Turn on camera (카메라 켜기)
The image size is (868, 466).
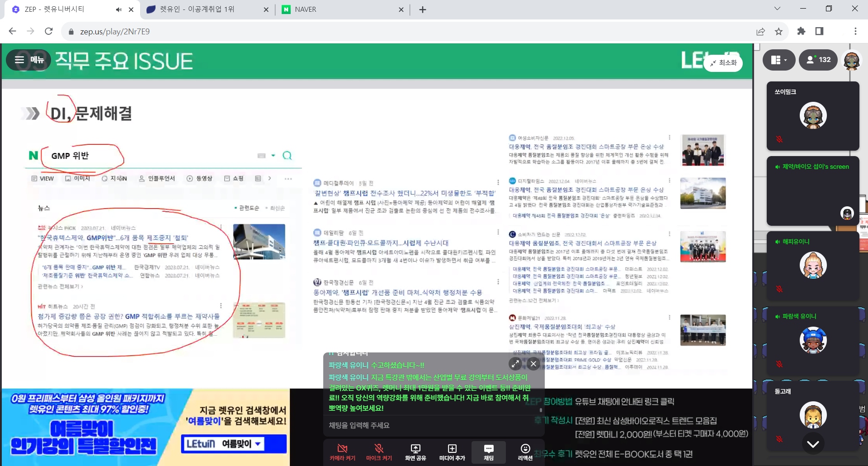click(342, 452)
